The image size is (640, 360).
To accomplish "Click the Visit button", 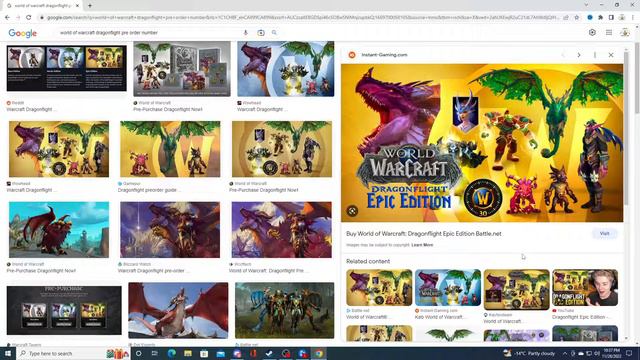I will tap(604, 233).
